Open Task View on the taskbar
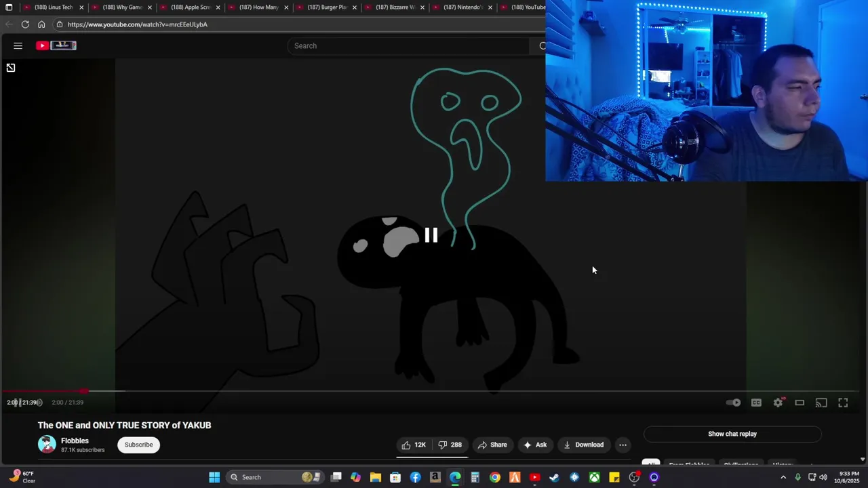868x488 pixels. click(336, 477)
